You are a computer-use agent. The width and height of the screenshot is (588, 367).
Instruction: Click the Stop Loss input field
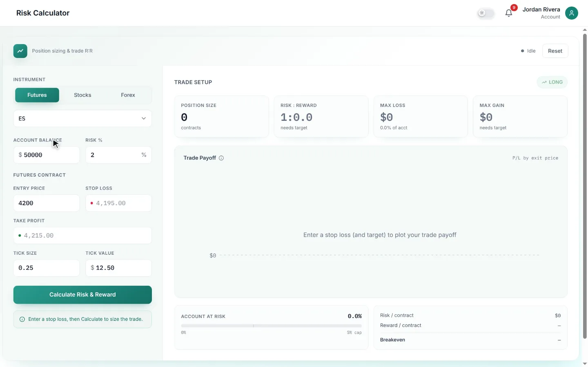click(118, 203)
